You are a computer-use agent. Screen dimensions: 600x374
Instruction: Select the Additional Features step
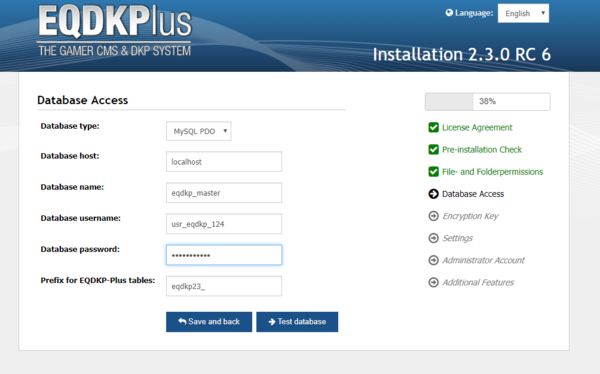tap(478, 283)
